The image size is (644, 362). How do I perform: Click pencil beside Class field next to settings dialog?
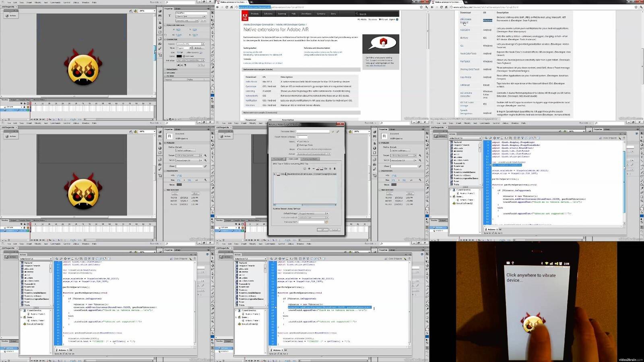coord(420,166)
